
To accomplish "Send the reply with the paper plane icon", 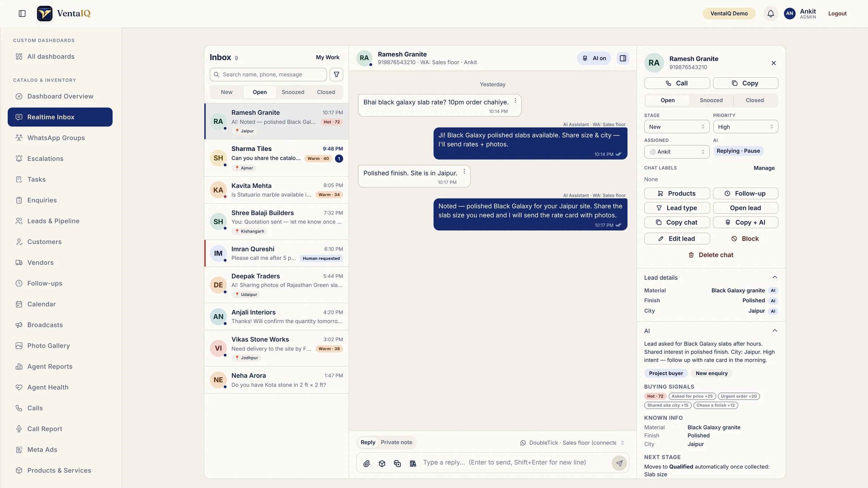I will pyautogui.click(x=619, y=463).
